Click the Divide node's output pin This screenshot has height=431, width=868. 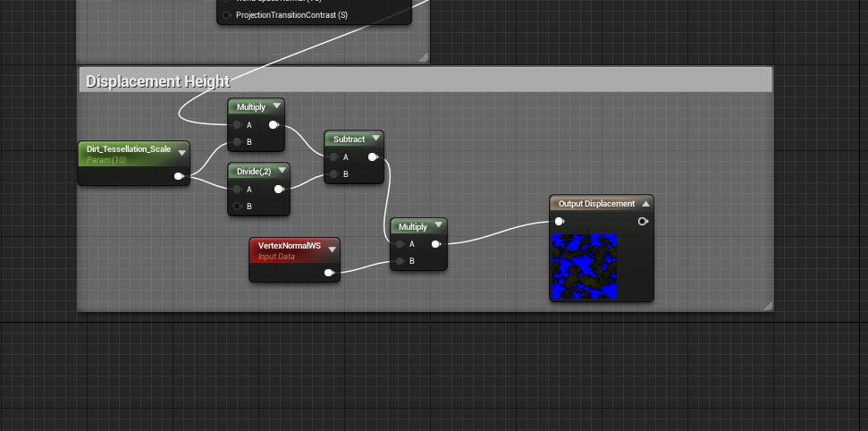coord(279,190)
